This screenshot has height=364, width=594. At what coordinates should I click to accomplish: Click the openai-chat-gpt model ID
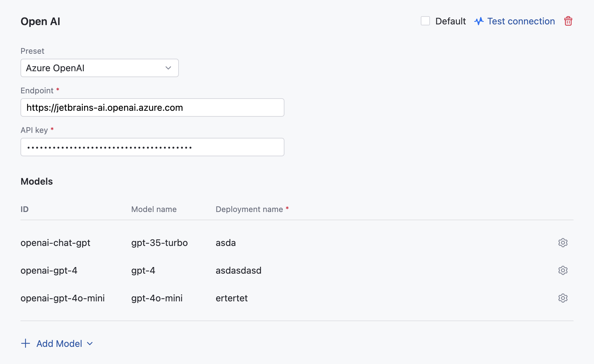pos(55,243)
